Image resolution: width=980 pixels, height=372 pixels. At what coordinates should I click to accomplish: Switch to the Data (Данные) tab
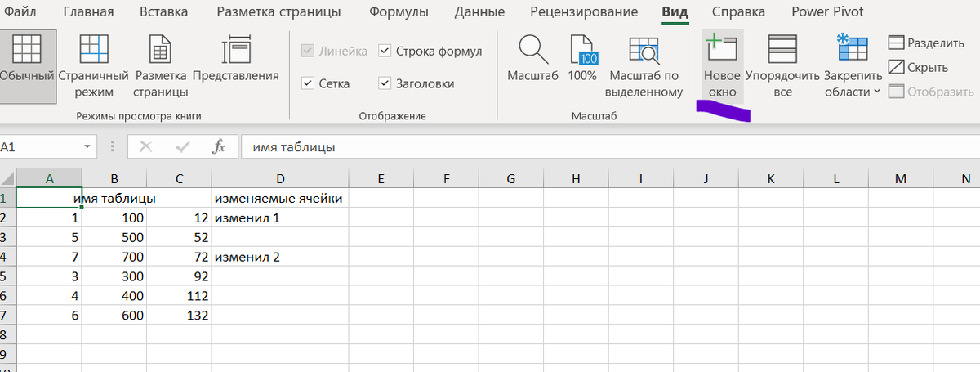[479, 12]
